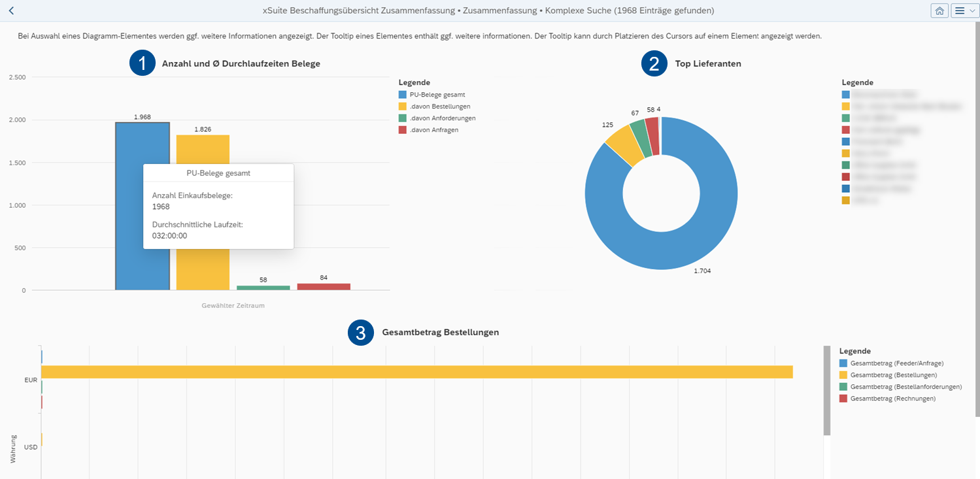The height and width of the screenshot is (479, 980).
Task: Click the Home icon in the header
Action: tap(939, 10)
